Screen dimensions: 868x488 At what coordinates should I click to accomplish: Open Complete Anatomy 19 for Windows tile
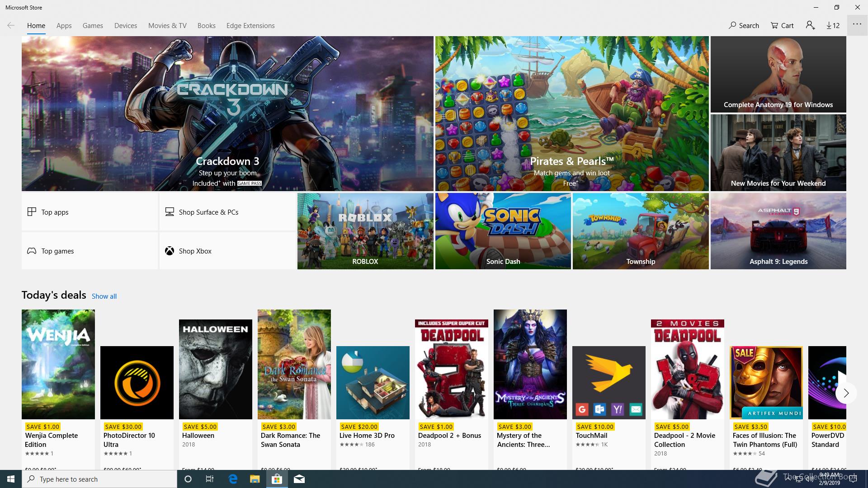(x=778, y=75)
